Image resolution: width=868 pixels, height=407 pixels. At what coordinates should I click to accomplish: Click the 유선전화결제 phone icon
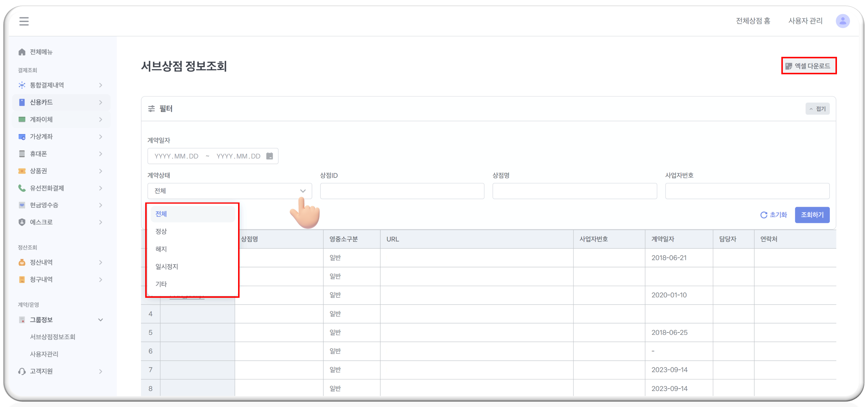[x=22, y=188]
